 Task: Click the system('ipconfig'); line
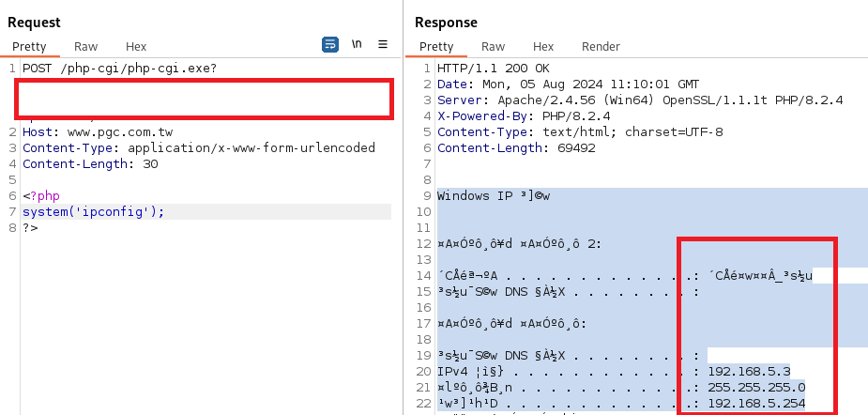[x=94, y=211]
